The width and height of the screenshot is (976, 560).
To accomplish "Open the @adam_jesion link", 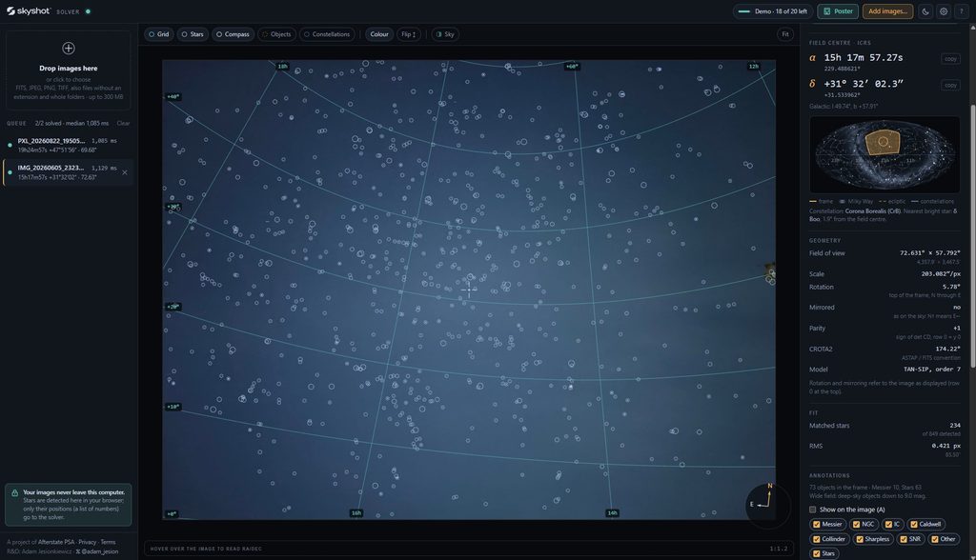I will point(99,551).
